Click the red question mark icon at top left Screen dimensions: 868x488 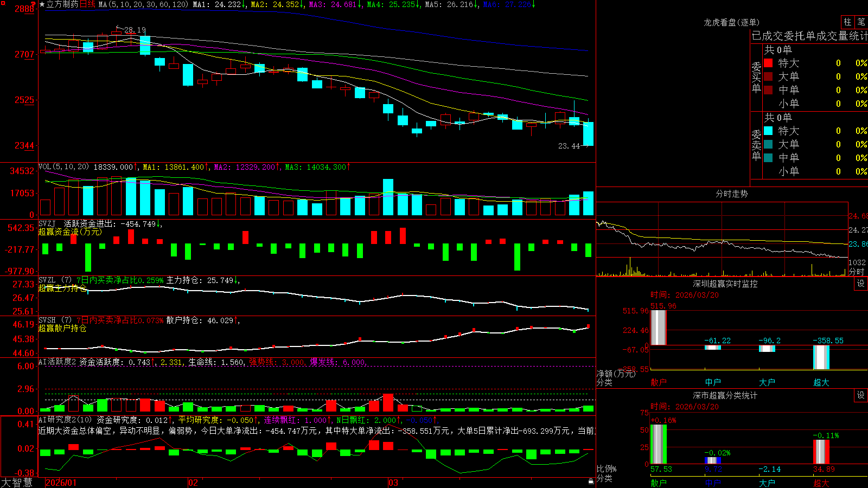(x=34, y=4)
